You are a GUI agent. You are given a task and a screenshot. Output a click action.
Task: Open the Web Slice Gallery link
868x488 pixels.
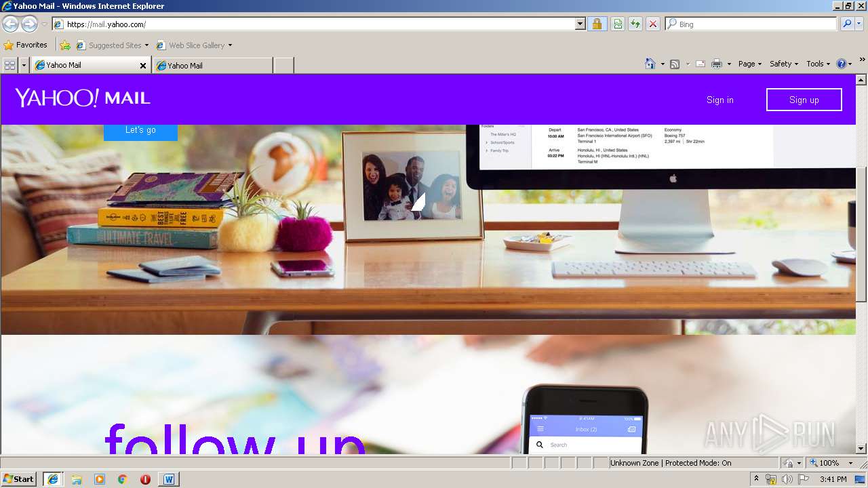coord(194,45)
